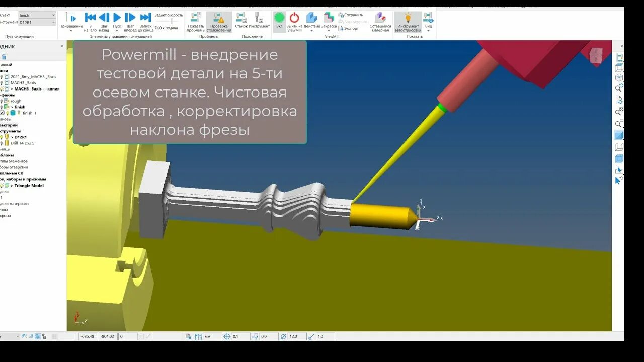This screenshot has height=362, width=644.
Task: Toggle the lightbulb next to D12R1
Action: click(x=2, y=137)
